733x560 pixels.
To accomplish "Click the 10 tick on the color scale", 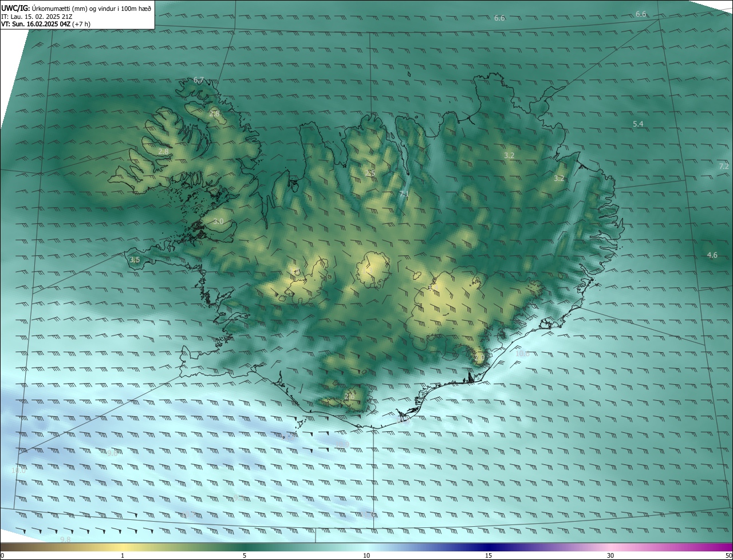I will click(366, 556).
